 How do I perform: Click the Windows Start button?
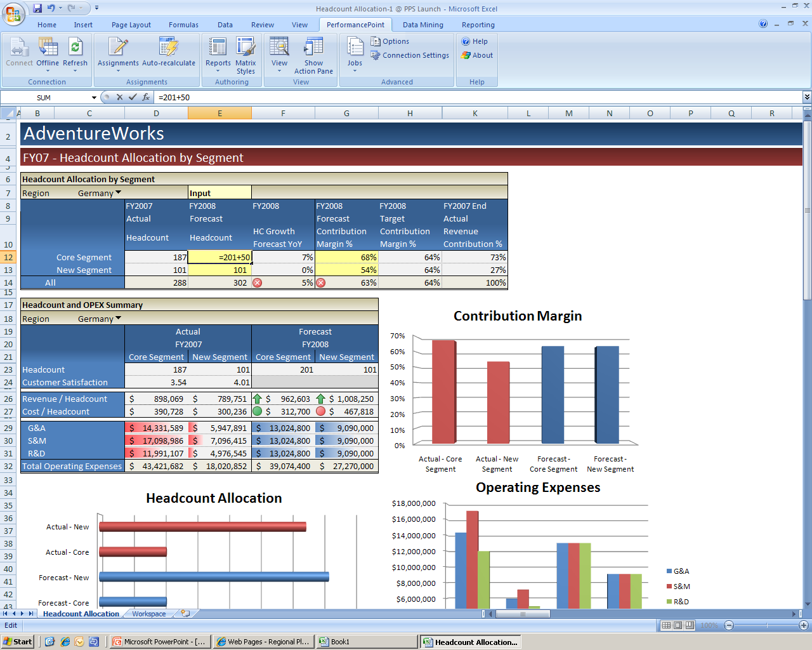point(18,642)
